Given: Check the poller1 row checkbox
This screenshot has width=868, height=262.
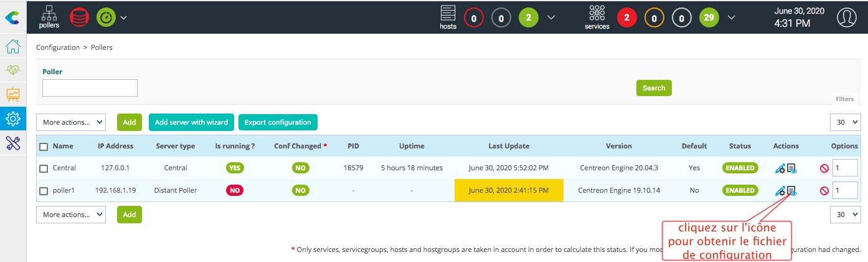Looking at the screenshot, I should point(44,191).
